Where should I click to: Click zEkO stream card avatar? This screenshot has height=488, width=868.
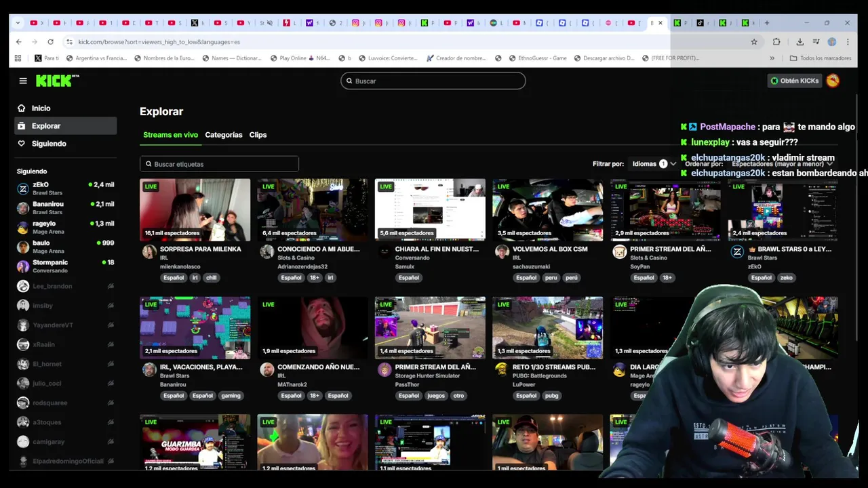point(737,252)
